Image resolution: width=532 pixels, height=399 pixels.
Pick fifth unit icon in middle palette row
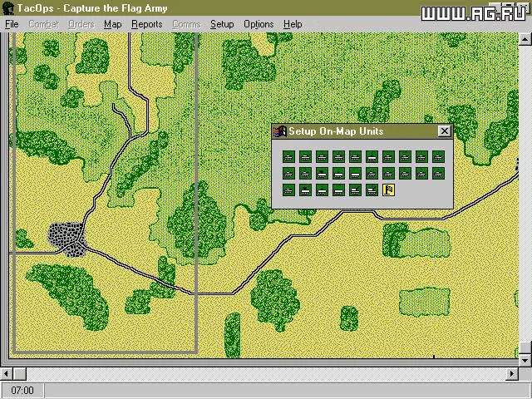(355, 174)
